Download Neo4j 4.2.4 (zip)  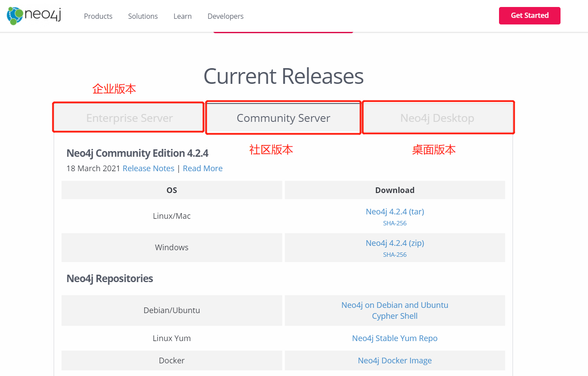click(395, 243)
